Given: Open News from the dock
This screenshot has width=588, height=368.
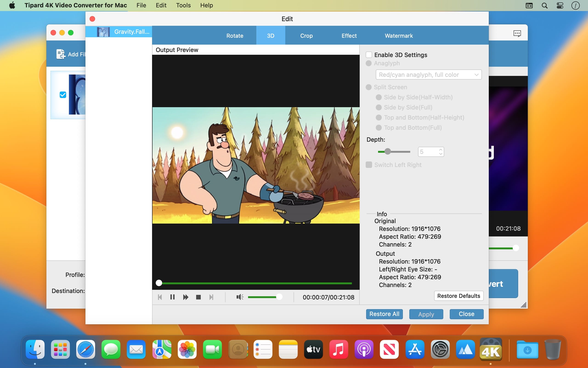Looking at the screenshot, I should coord(389,350).
